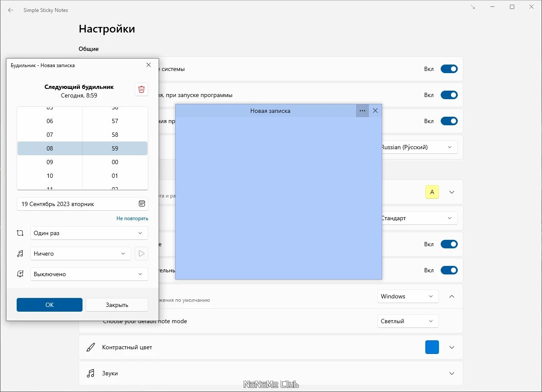Screen dimensions: 542x392
Task: Open the calendar picker icon in the date field
Action: [142, 204]
